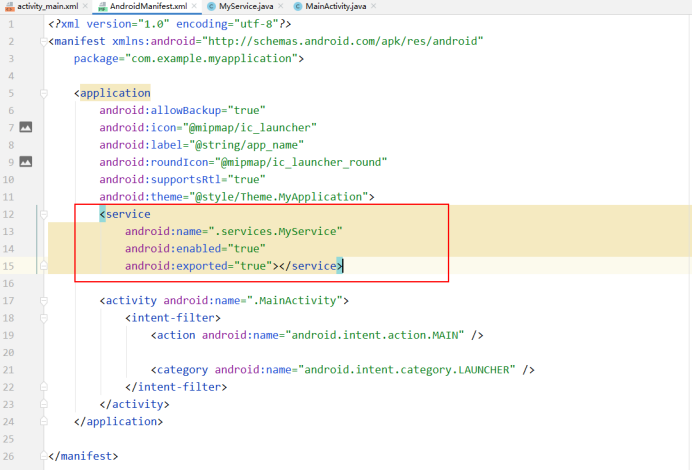This screenshot has height=471, width=693.
Task: Collapse the service tag fold on line 12
Action: 44,214
